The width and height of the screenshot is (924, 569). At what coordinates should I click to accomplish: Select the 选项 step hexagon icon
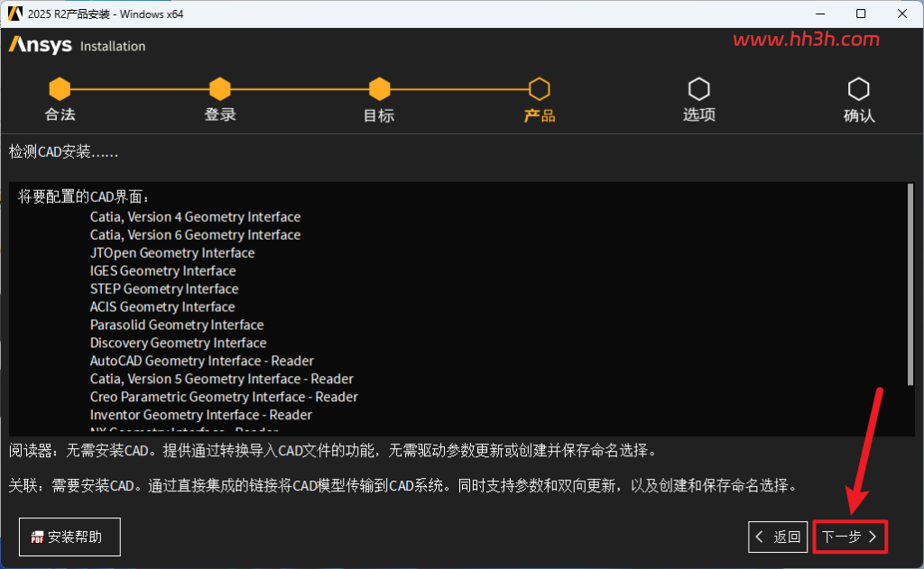click(x=699, y=89)
